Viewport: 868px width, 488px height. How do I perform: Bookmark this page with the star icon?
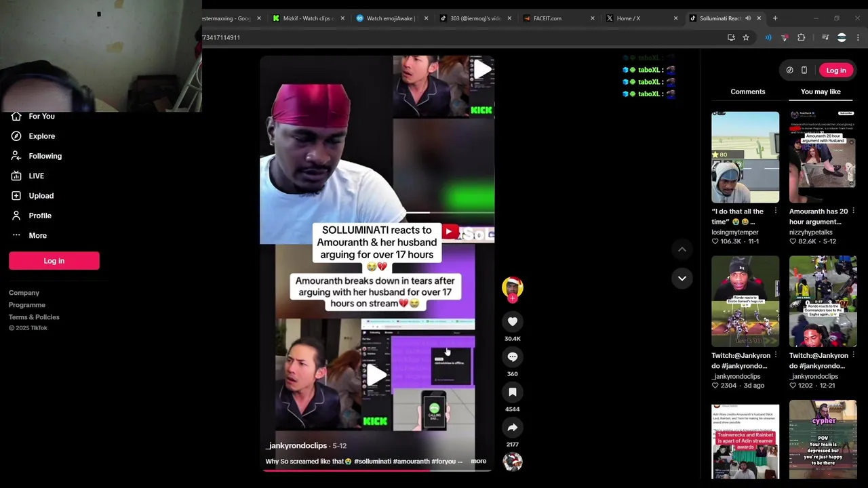(746, 38)
